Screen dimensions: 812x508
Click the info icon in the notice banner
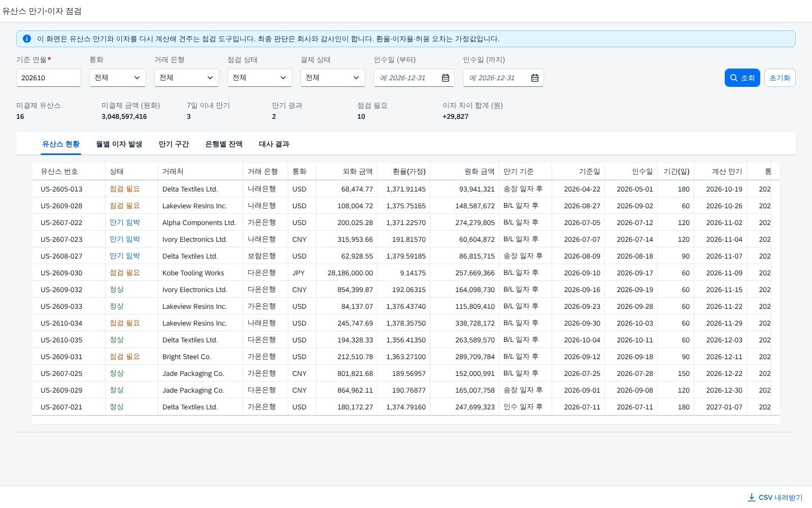27,39
